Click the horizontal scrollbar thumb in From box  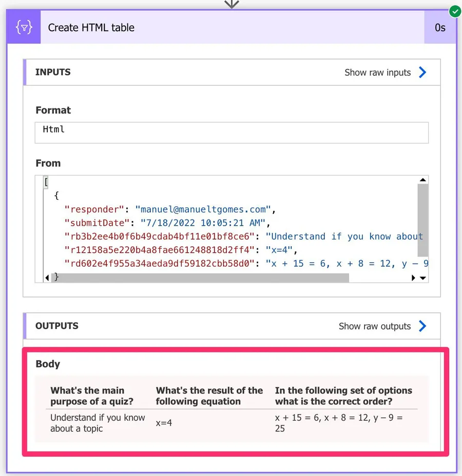[200, 278]
